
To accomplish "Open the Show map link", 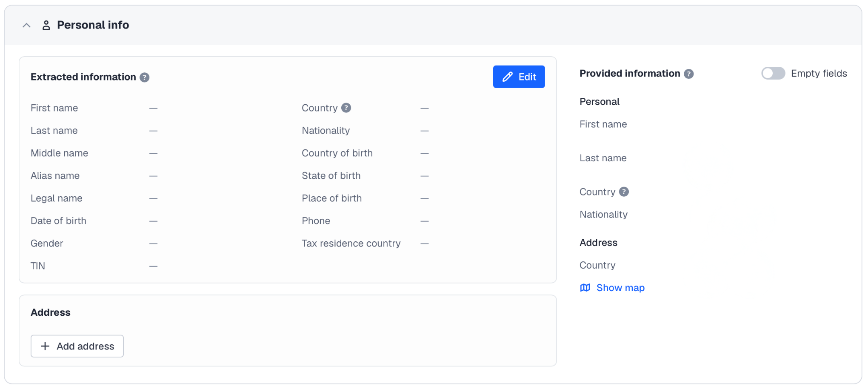I will tap(620, 288).
